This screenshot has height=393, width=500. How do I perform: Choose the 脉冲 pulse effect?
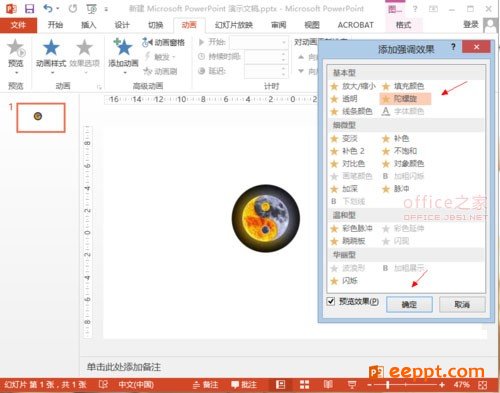click(396, 189)
